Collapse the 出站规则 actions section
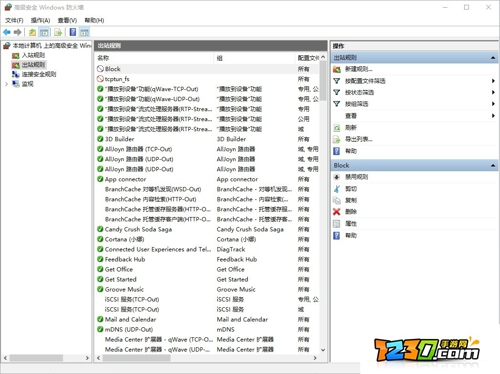The height and width of the screenshot is (374, 500). click(493, 58)
